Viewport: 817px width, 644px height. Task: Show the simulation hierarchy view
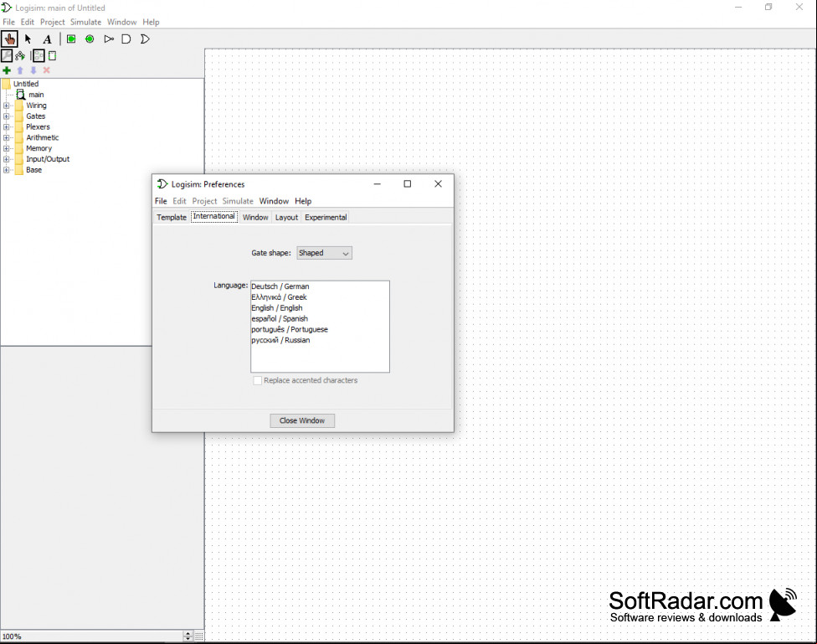(20, 56)
